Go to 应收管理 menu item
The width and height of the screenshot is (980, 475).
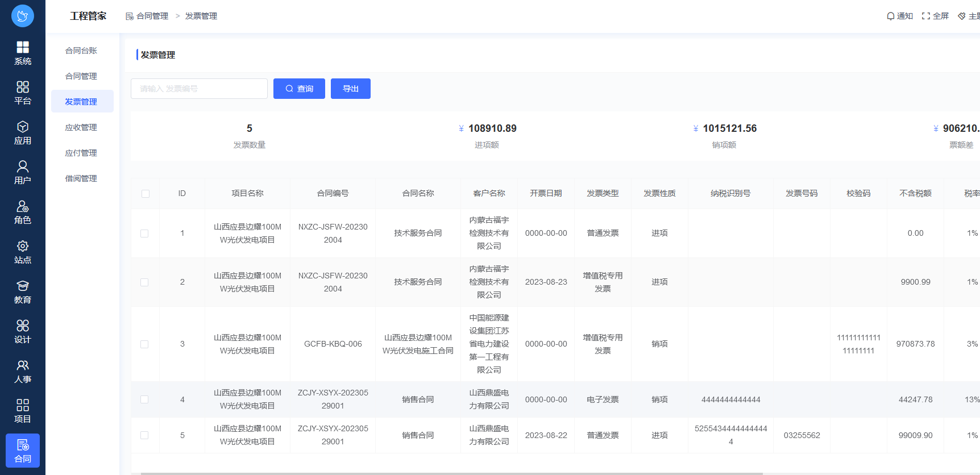click(x=81, y=127)
